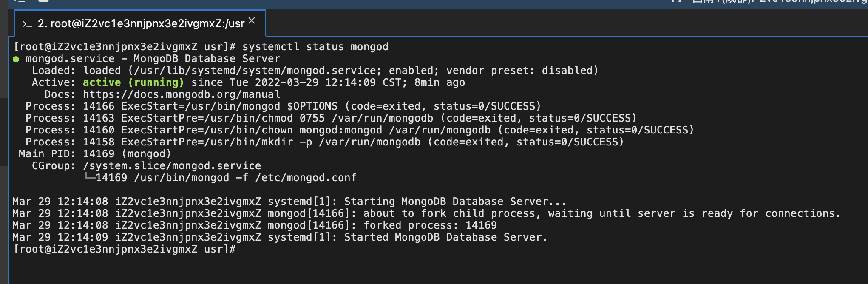Viewport: 868px width, 284px height.
Task: Click the ExecStart=/usr/bin/mongod $OPTIONS process line
Action: (x=283, y=106)
